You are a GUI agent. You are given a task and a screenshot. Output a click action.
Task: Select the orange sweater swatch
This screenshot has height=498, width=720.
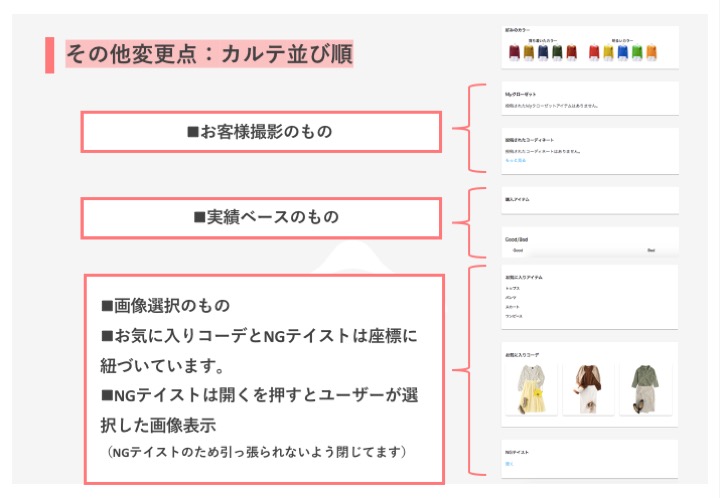tap(651, 52)
